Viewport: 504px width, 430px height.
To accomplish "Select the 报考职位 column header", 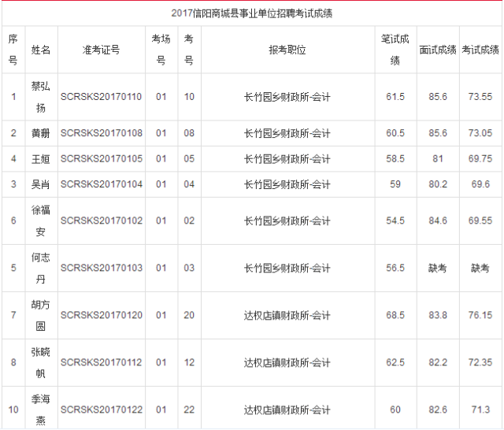I will (x=287, y=50).
